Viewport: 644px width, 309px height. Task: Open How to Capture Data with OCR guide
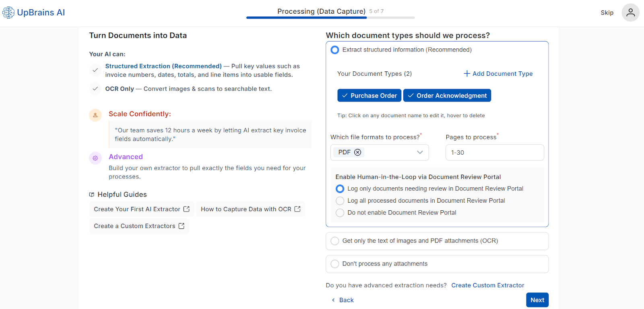coord(250,209)
